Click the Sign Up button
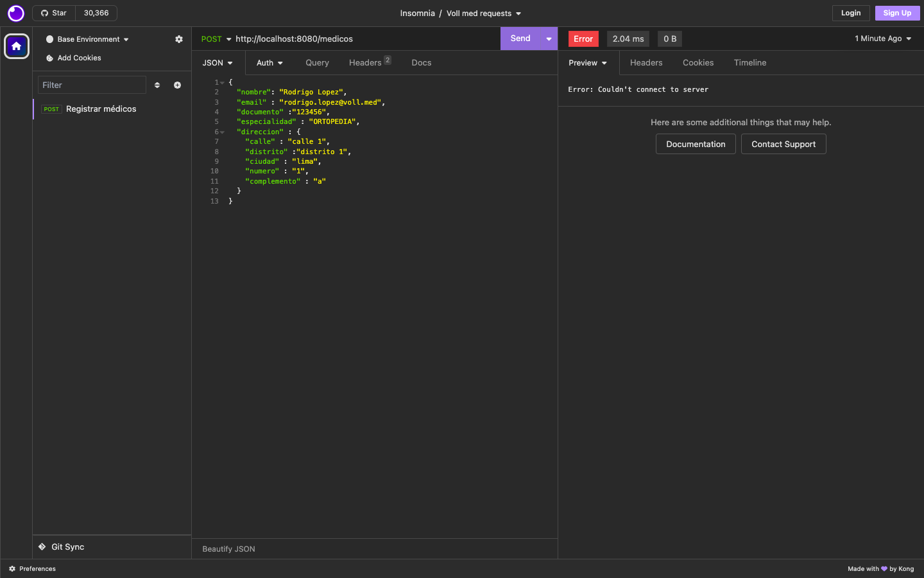Image resolution: width=924 pixels, height=578 pixels. click(897, 13)
